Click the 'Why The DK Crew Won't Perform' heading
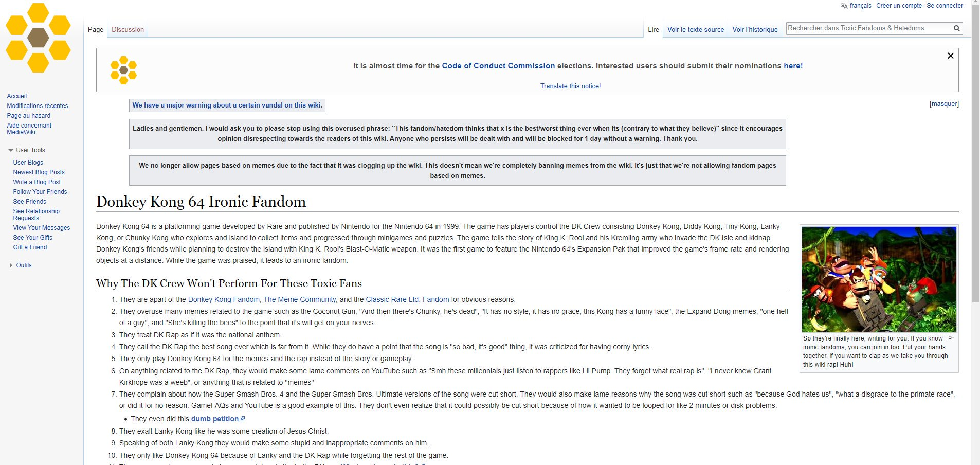The image size is (980, 465). [x=229, y=283]
